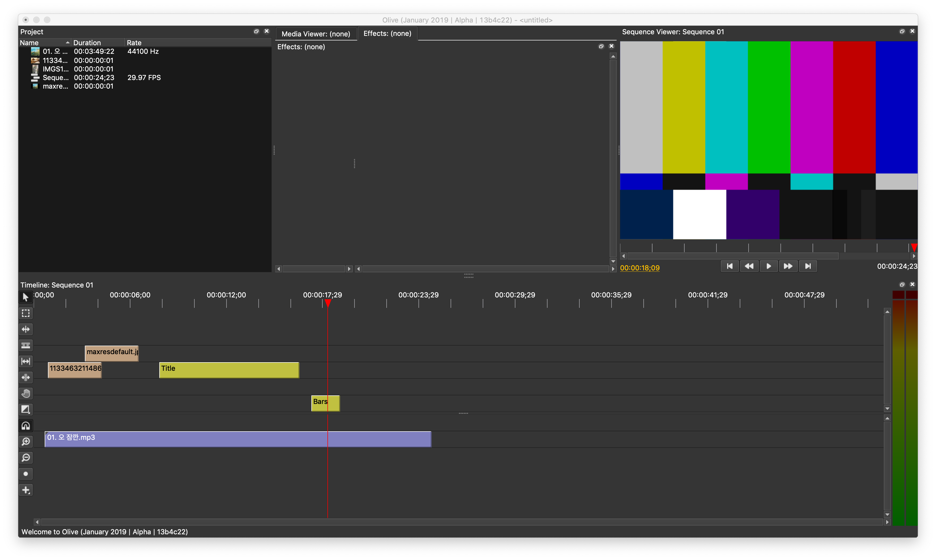Click audio tracks scroll down arrow
The height and width of the screenshot is (560, 936).
(888, 515)
